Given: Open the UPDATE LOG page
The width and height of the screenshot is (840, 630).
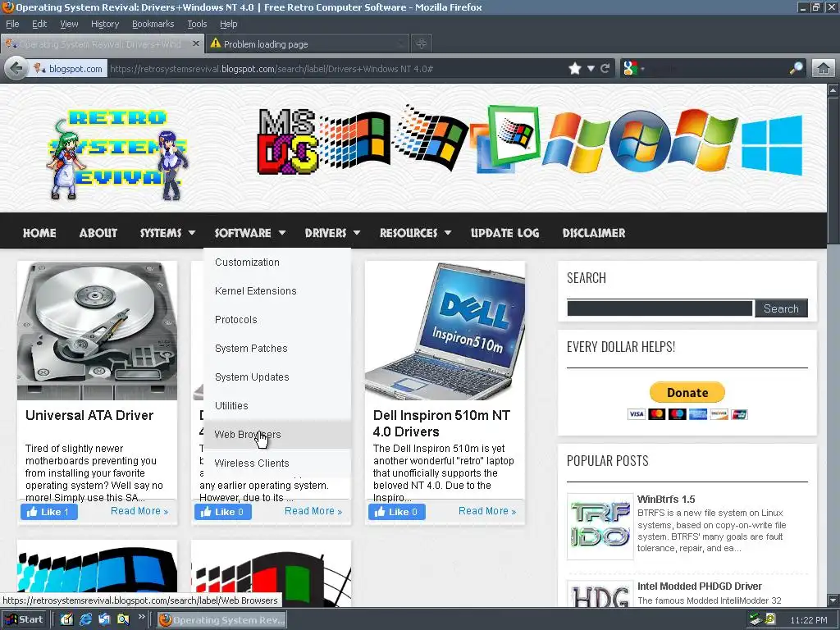Looking at the screenshot, I should (504, 233).
